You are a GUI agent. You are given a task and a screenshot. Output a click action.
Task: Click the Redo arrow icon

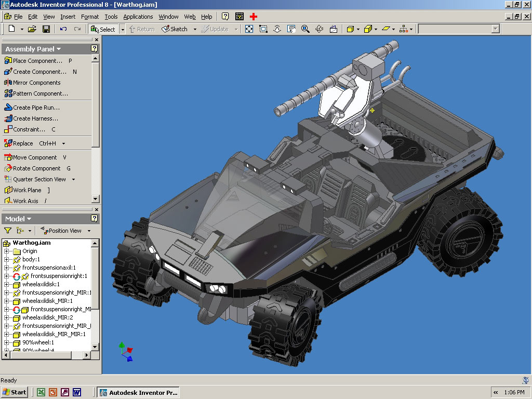[77, 29]
